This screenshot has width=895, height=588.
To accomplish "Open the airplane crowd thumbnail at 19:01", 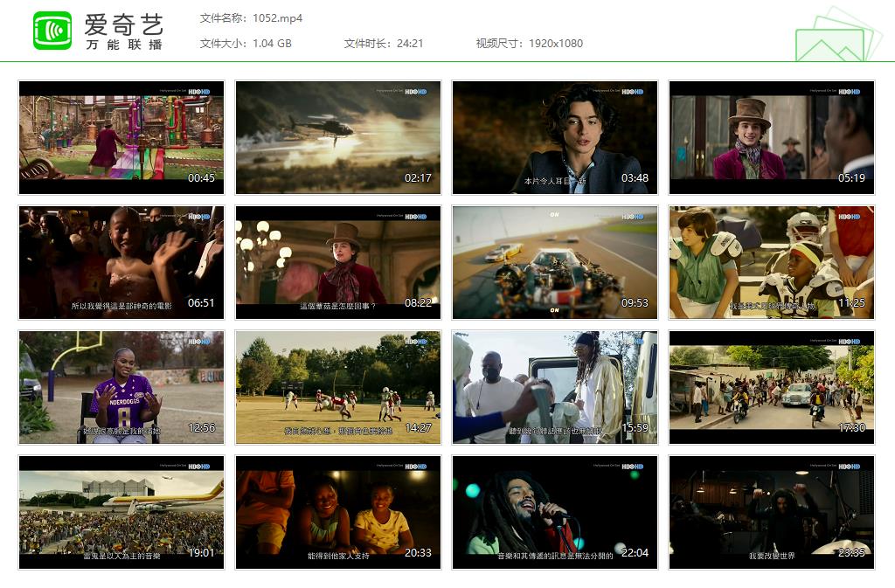I will (x=121, y=512).
